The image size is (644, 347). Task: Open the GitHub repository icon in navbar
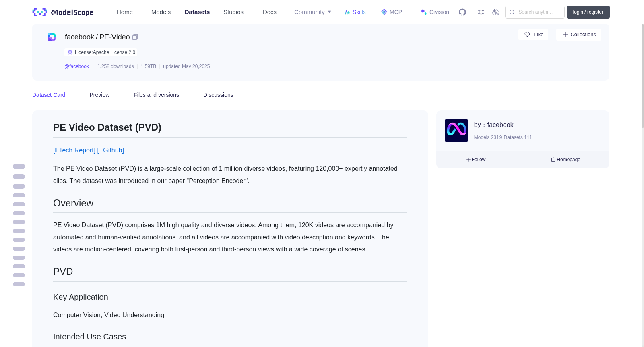[x=462, y=12]
